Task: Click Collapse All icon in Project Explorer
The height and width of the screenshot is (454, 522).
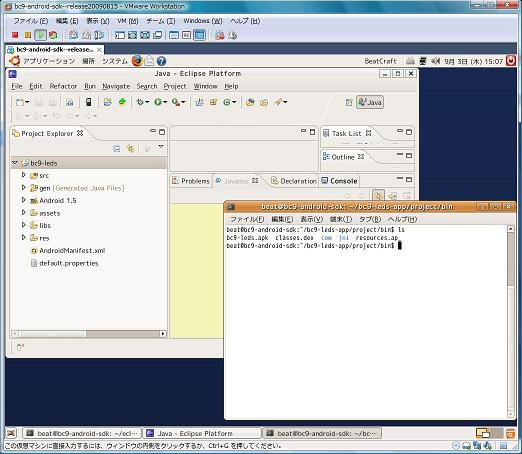Action: 116,148
